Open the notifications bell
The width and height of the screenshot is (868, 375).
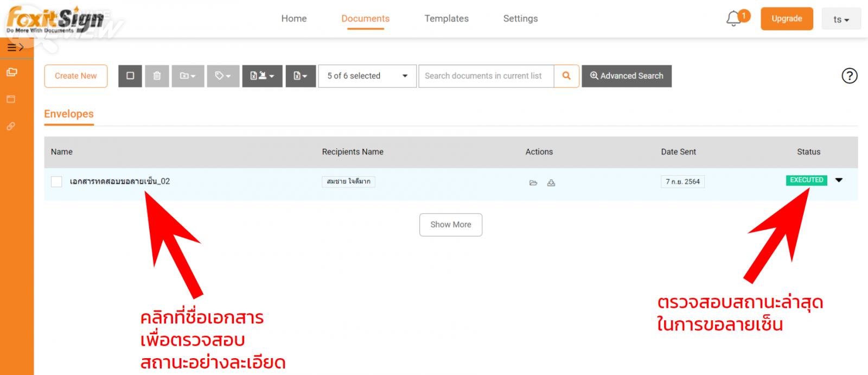734,19
